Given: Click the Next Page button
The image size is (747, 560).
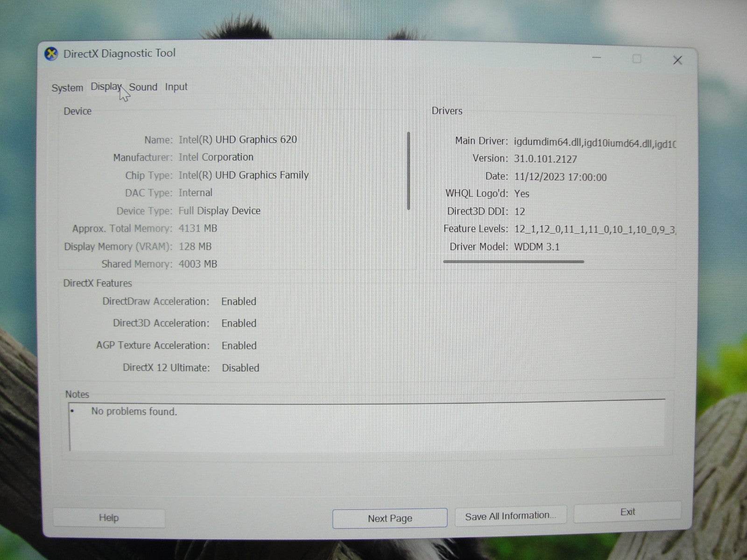Looking at the screenshot, I should (x=389, y=518).
